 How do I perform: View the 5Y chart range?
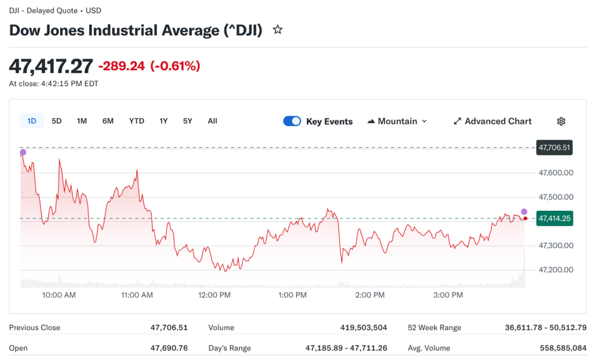coord(187,121)
